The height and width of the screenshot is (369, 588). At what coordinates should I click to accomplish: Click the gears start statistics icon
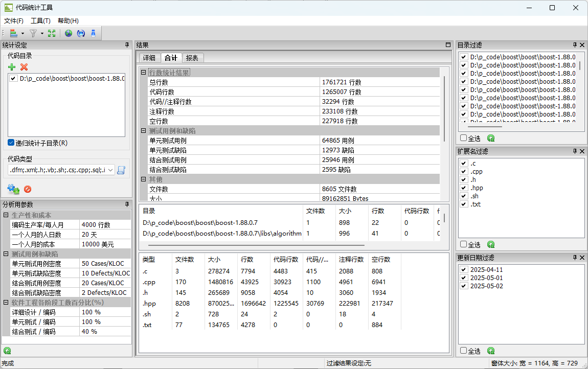click(x=13, y=189)
